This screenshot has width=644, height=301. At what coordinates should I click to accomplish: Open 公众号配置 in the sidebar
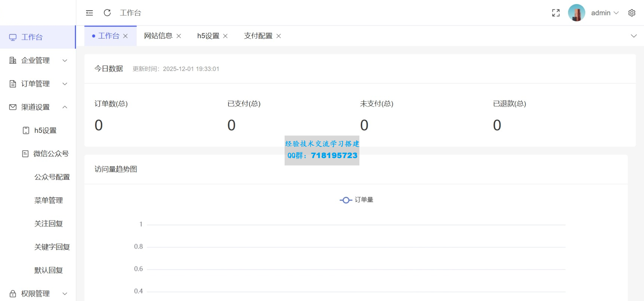point(52,177)
